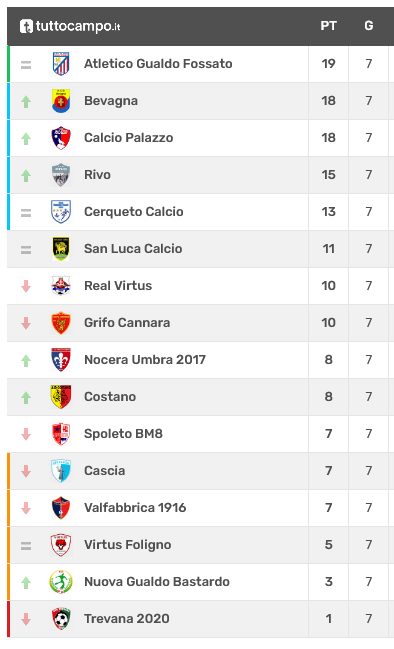Click the Valfabbrica 1916 team name

tap(135, 507)
